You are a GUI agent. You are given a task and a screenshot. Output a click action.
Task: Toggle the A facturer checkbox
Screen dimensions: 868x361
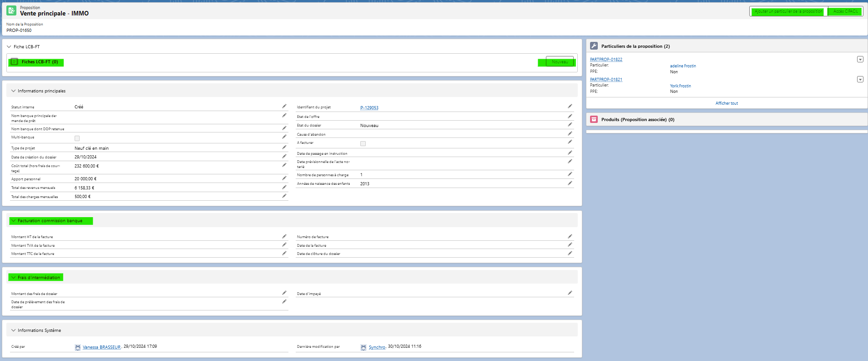(363, 144)
